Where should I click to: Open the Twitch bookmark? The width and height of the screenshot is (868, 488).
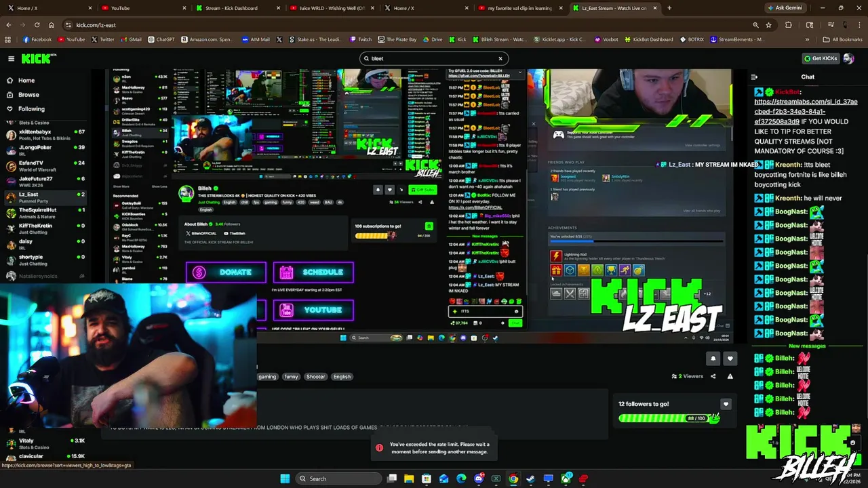361,39
